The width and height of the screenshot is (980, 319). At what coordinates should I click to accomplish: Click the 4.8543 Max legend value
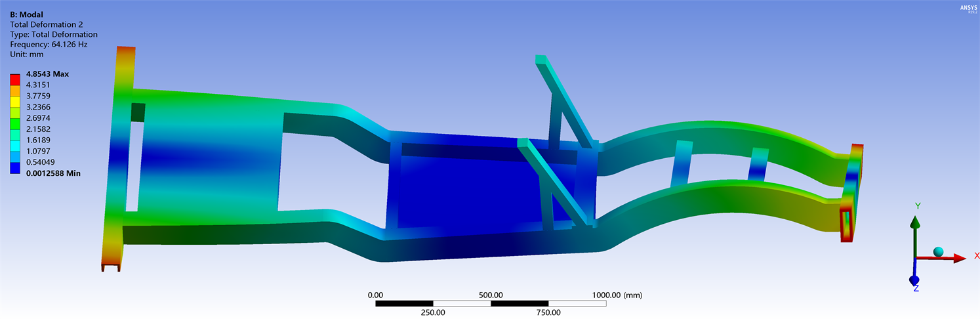tap(47, 74)
